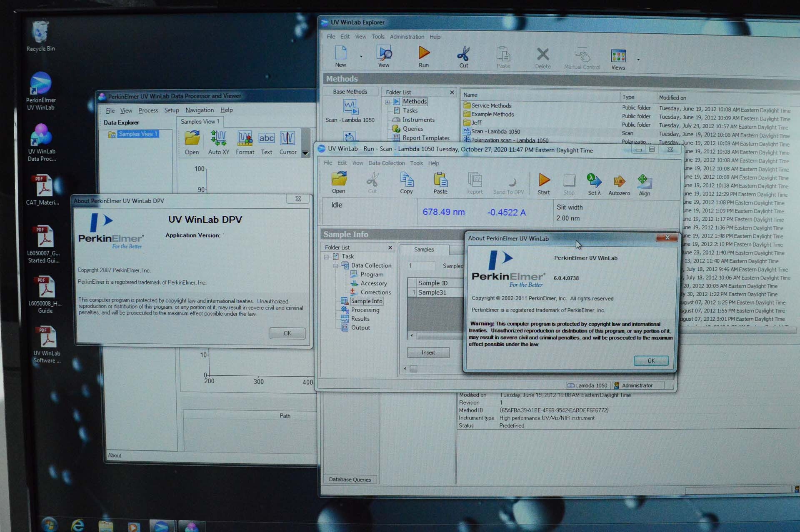Open the Tools menu in UV WinLab Explorer
Screen dimensions: 800x532
click(x=378, y=37)
